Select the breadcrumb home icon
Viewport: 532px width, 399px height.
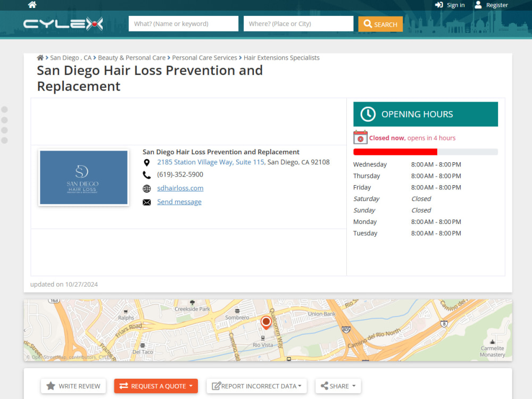pyautogui.click(x=40, y=57)
